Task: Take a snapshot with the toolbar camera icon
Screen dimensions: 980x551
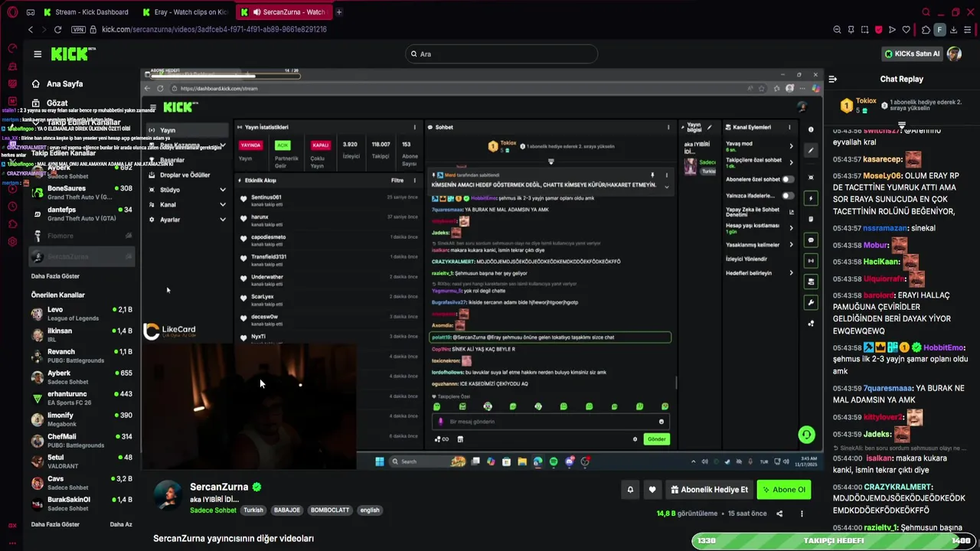Action: coord(864,30)
